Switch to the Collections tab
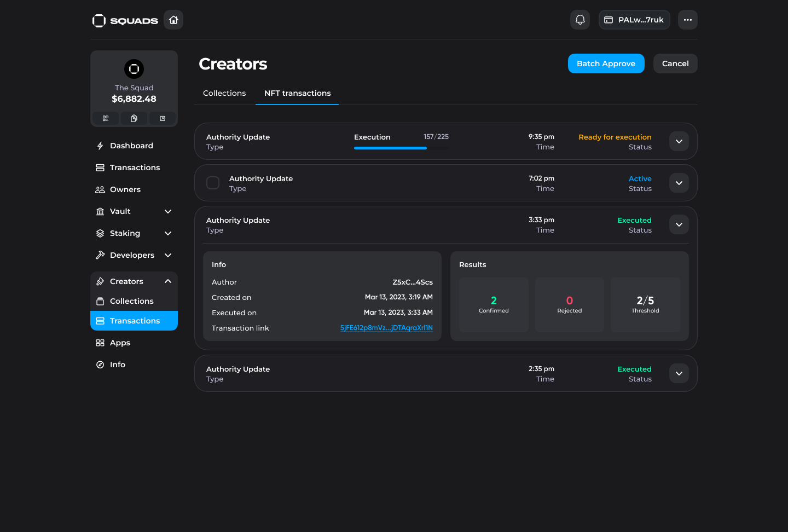This screenshot has width=788, height=532. click(x=224, y=93)
